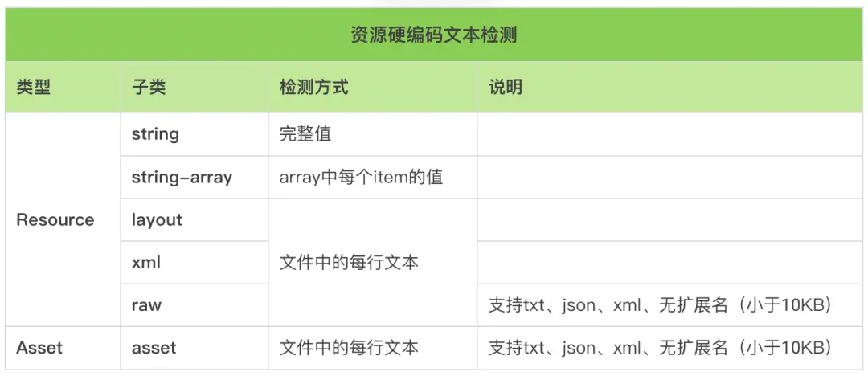Click the empty description cell for string
Viewport: 868px width, 376px height.
(x=669, y=134)
